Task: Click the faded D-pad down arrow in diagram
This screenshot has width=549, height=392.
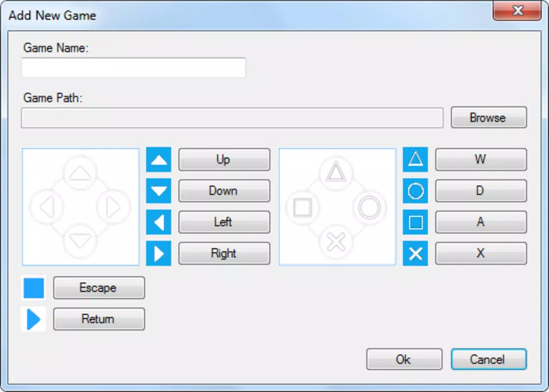Action: tap(80, 241)
